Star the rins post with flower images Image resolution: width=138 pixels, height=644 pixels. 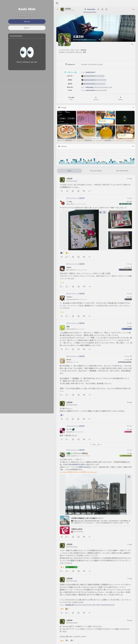(x=73, y=257)
